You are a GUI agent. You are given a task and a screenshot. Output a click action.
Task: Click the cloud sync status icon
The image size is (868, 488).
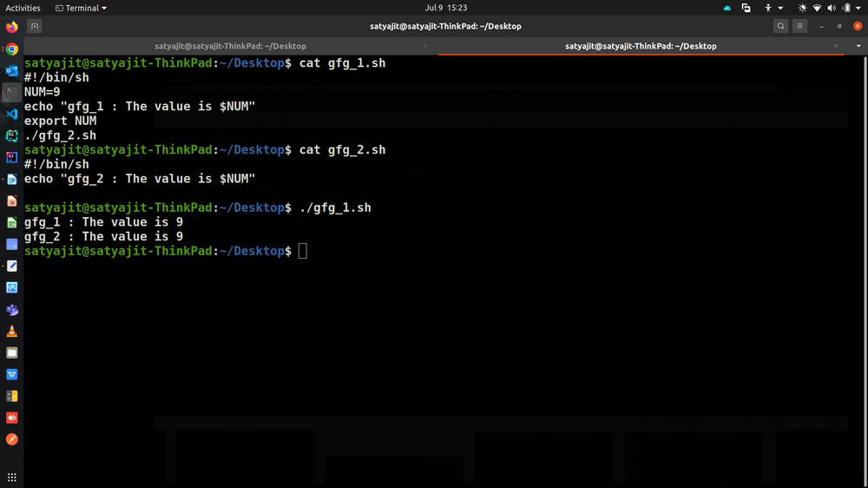tap(727, 8)
